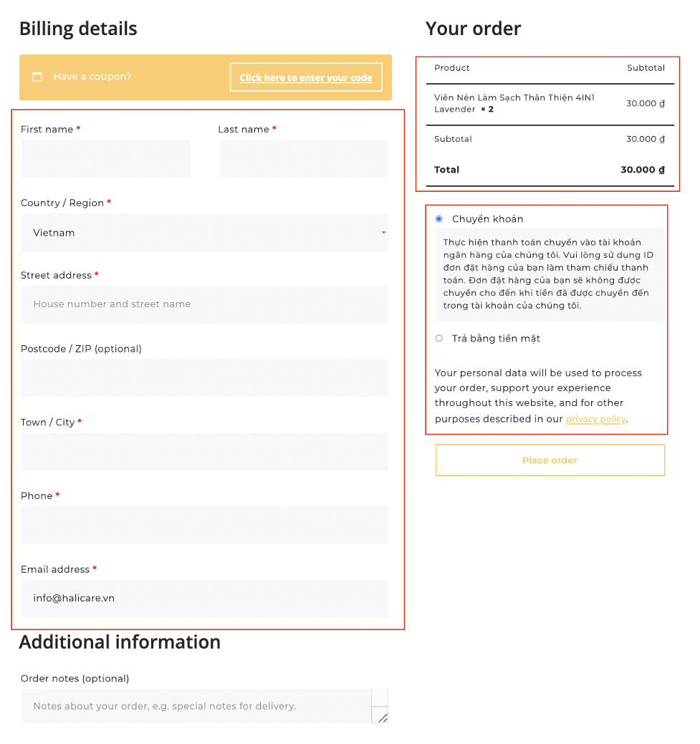Click the Postcode / ZIP field

pos(204,378)
